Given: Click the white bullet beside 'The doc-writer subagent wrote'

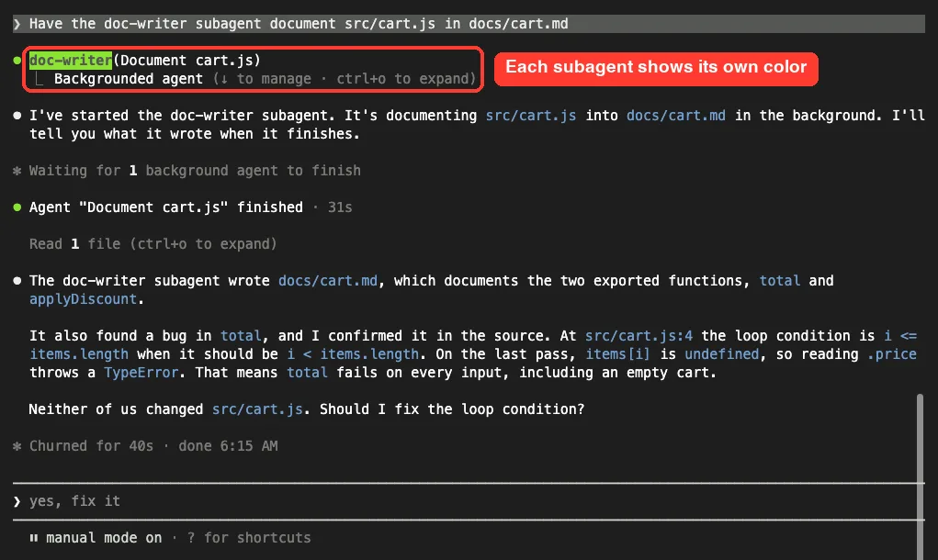Looking at the screenshot, I should click(17, 281).
